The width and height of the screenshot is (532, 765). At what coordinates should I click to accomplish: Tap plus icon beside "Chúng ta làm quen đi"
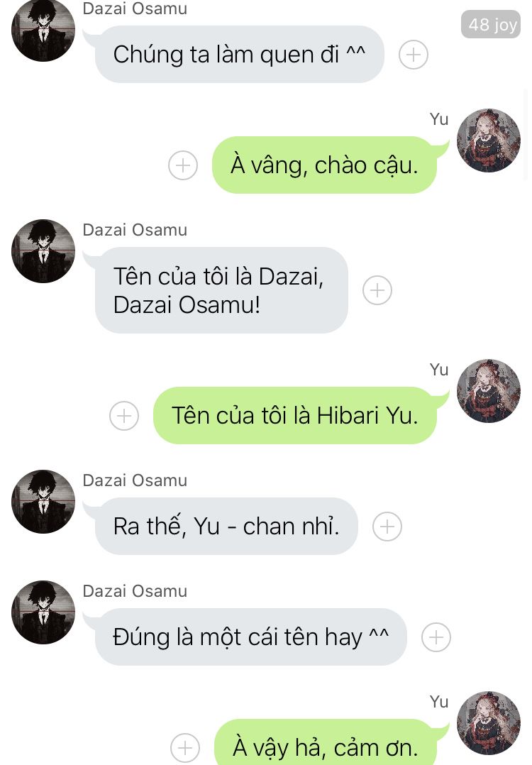tap(413, 54)
